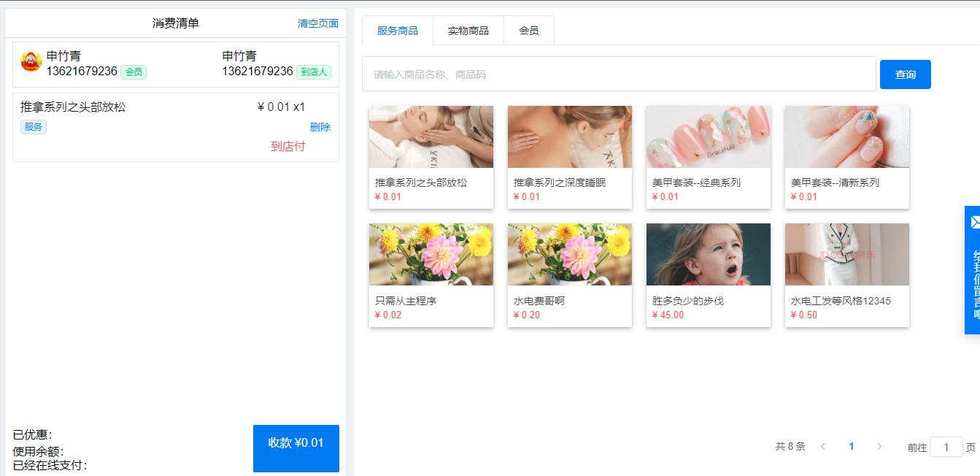Switch to the 实物商品 tab

point(468,31)
